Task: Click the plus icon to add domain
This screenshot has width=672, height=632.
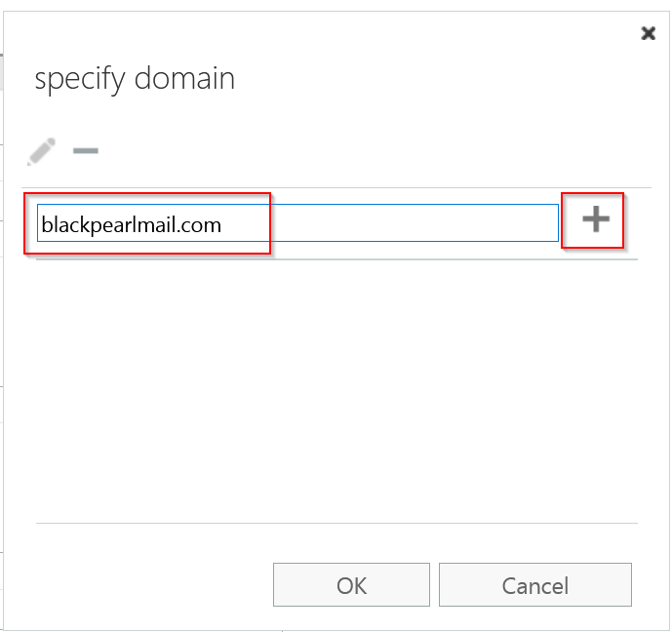Action: pyautogui.click(x=595, y=220)
